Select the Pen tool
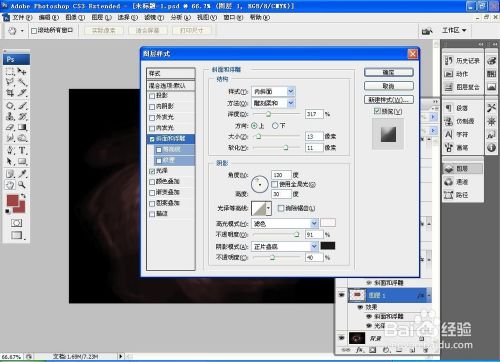500x362 pixels. point(10,150)
